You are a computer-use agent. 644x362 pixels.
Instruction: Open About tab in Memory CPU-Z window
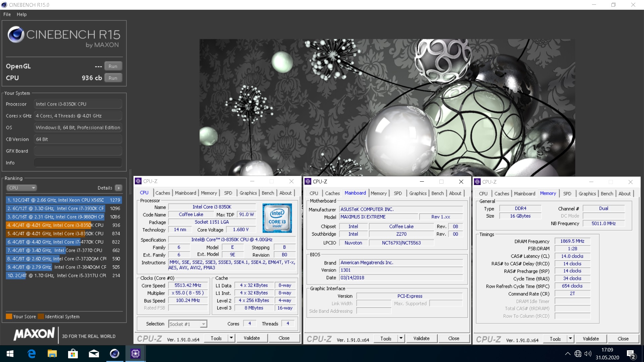625,194
